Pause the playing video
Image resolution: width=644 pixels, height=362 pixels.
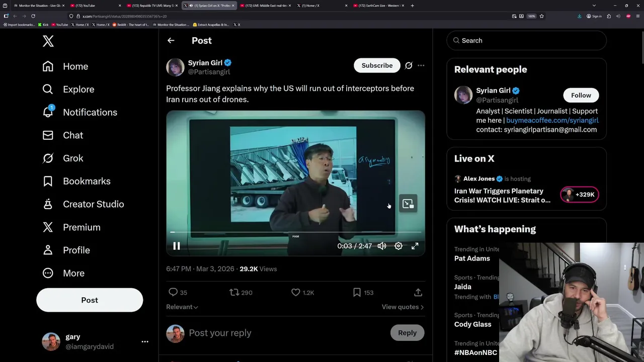[177, 246]
